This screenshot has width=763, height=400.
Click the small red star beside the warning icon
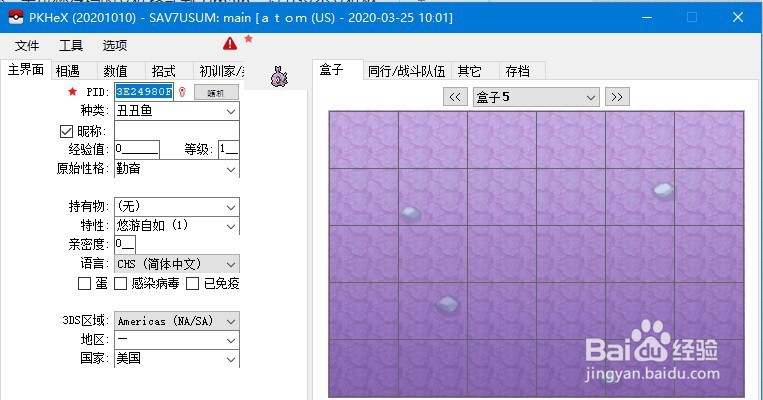point(248,38)
